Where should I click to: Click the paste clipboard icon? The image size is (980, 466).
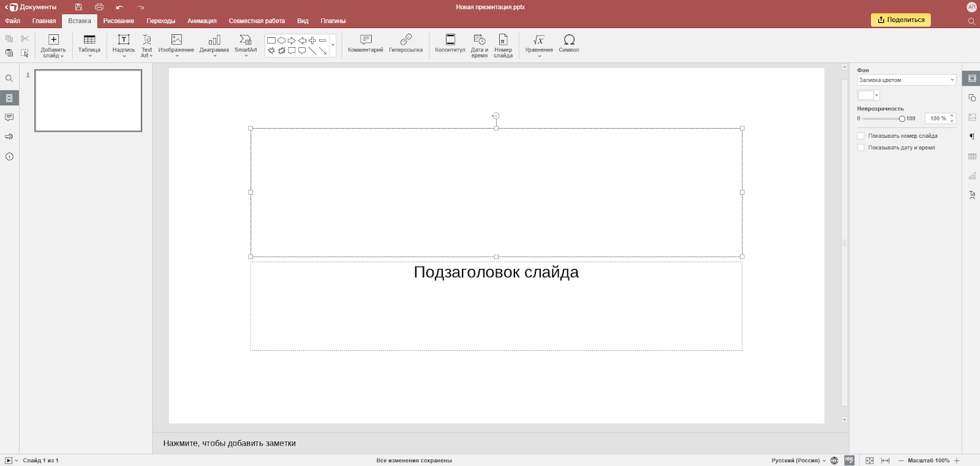point(9,53)
